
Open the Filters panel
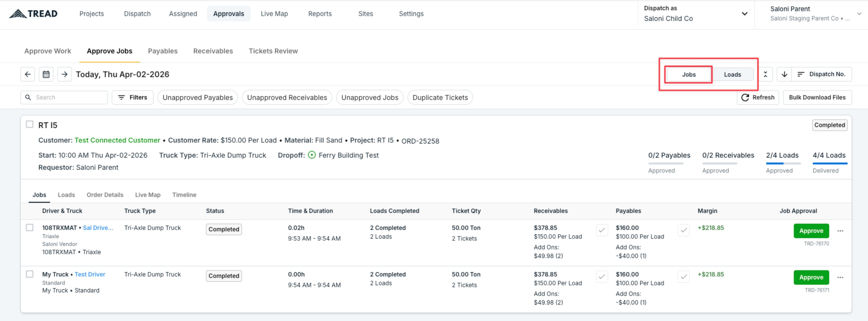[133, 97]
